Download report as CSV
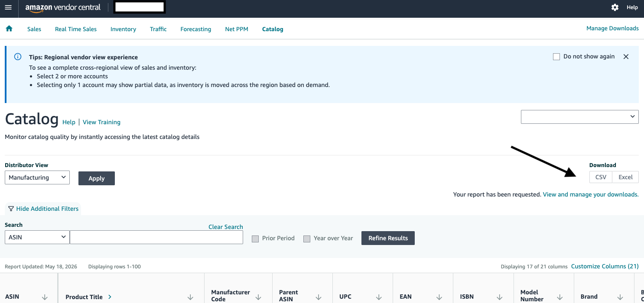Image resolution: width=644 pixels, height=303 pixels. [x=601, y=177]
